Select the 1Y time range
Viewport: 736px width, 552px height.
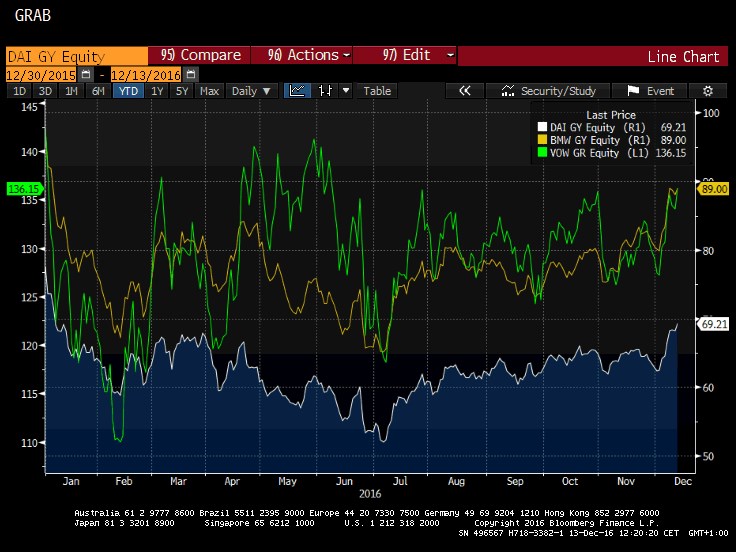coord(157,91)
